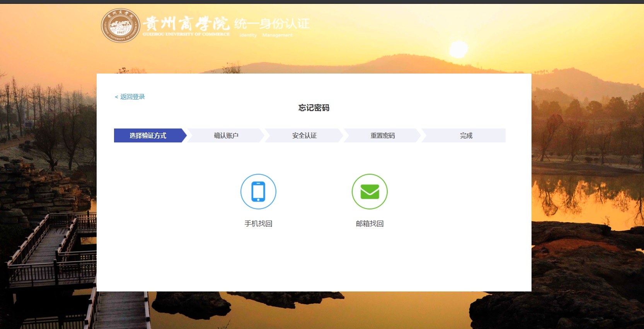The width and height of the screenshot is (644, 329).
Task: Go back via the 返回登录 link
Action: [x=132, y=97]
